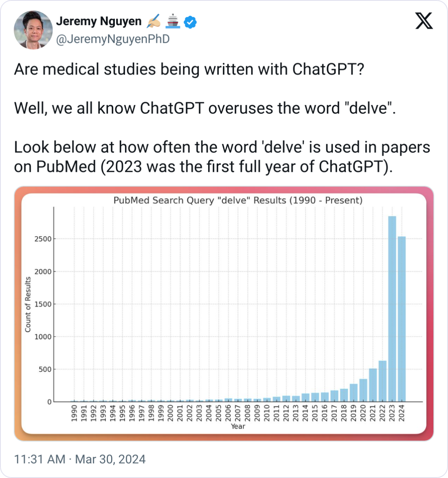Click the Year axis label below the chart
The height and width of the screenshot is (478, 448).
pyautogui.click(x=238, y=426)
